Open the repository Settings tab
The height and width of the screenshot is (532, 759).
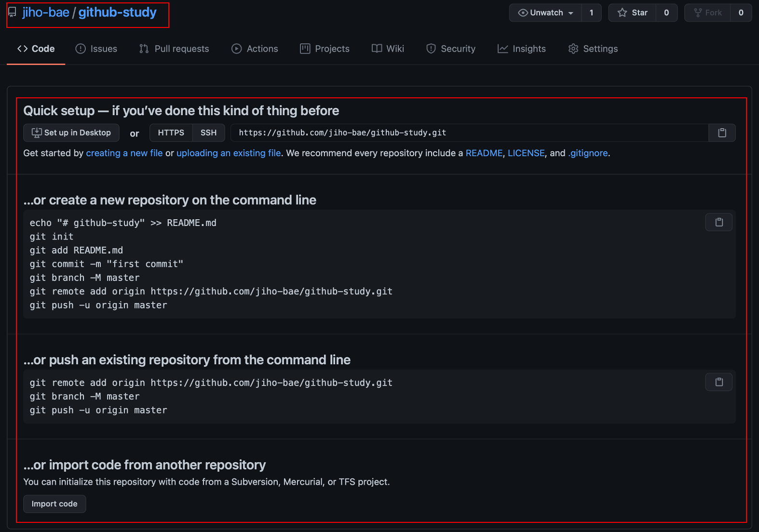593,49
